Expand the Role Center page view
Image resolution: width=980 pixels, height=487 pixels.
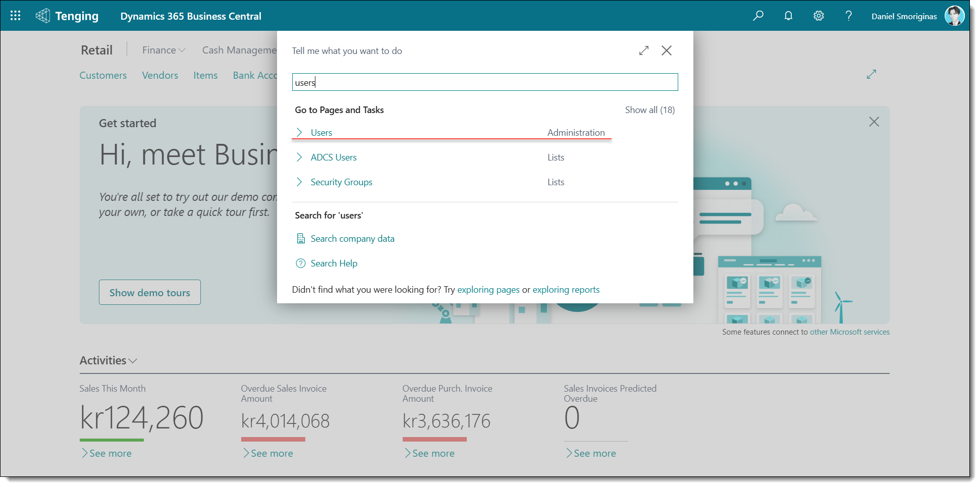[x=872, y=74]
